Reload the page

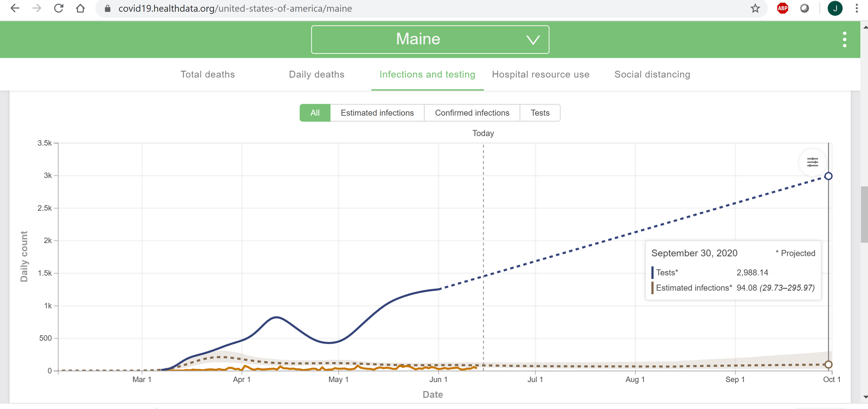tap(59, 8)
